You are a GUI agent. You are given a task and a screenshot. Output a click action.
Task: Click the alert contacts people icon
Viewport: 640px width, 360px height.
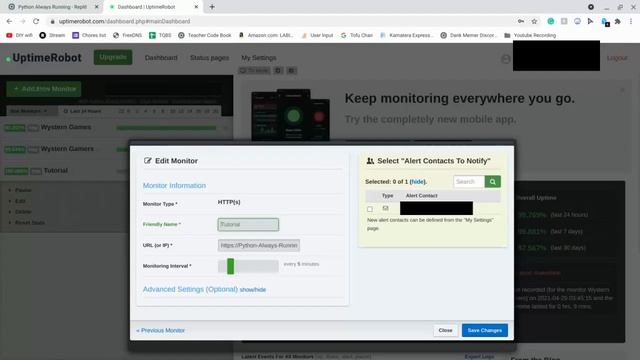point(370,161)
